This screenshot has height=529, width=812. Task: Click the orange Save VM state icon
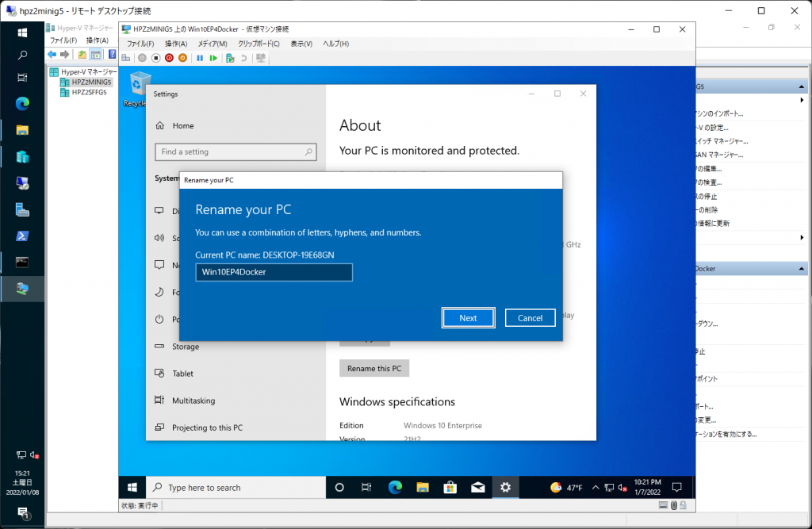point(183,58)
